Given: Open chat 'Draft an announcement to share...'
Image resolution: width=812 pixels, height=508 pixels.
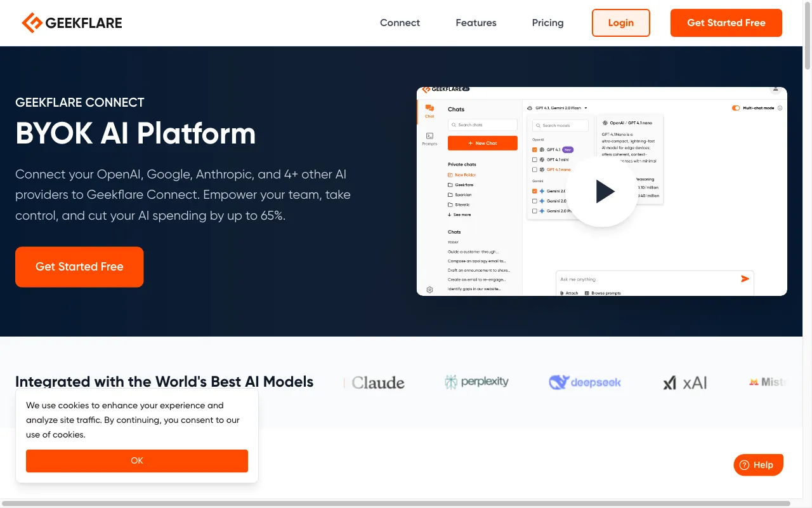Looking at the screenshot, I should click(x=479, y=271).
